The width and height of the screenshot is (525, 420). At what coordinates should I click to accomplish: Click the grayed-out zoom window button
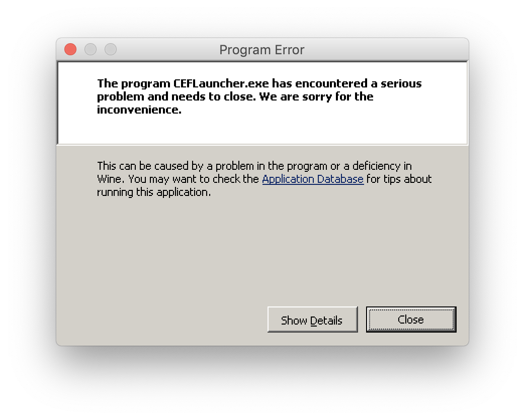(x=111, y=50)
